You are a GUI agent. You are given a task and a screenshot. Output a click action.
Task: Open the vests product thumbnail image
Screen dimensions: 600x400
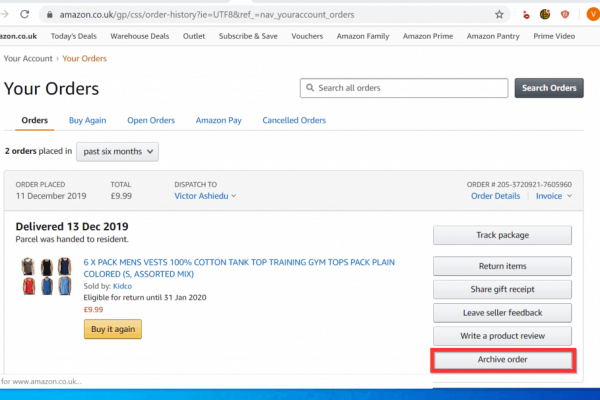click(46, 276)
